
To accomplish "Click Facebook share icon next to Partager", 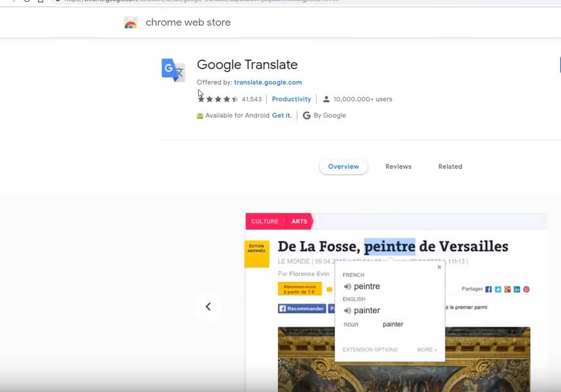I will [488, 289].
